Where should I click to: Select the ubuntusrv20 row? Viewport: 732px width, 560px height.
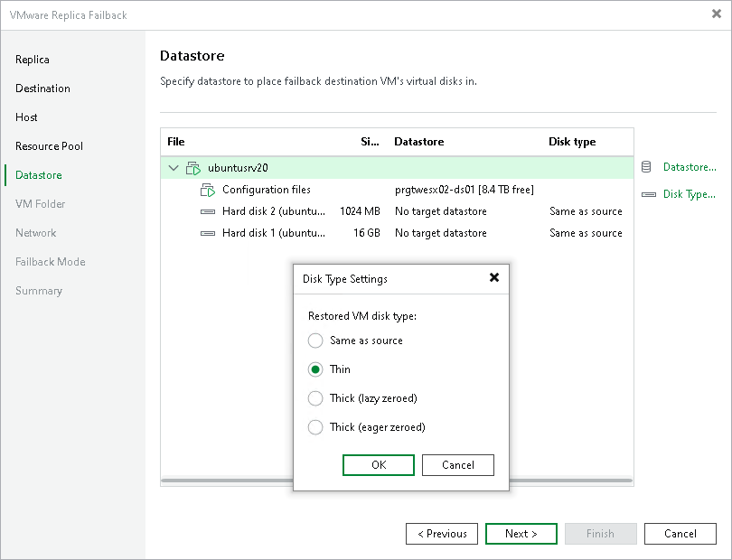point(397,168)
